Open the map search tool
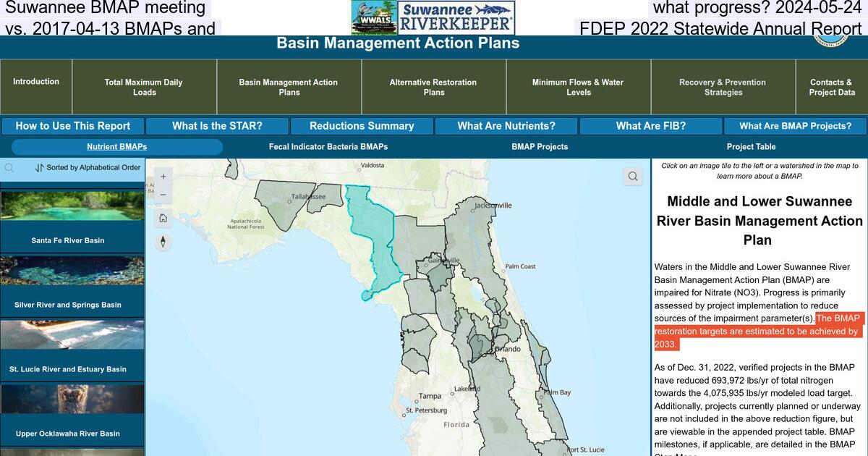Screen dimensions: 868x456 pyautogui.click(x=633, y=177)
